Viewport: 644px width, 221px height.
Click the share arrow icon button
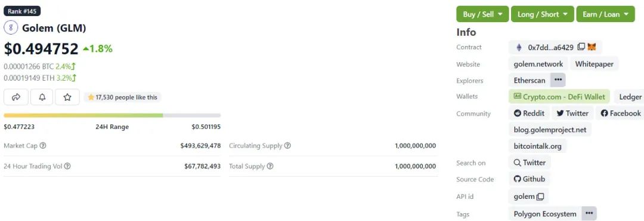click(16, 97)
